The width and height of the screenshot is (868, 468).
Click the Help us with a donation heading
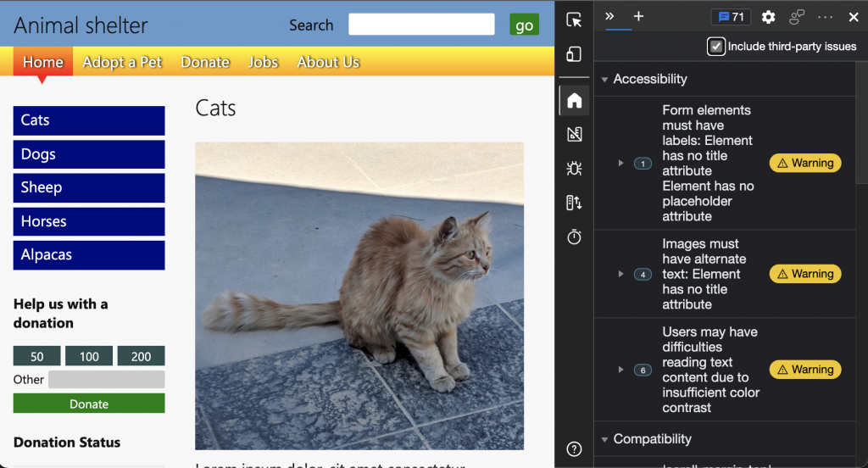pyautogui.click(x=61, y=314)
